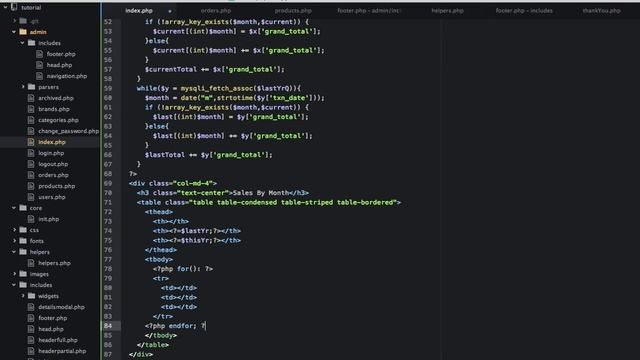Click the file icon beside navigation.php
Screen dimensions: 640x360
point(40,76)
